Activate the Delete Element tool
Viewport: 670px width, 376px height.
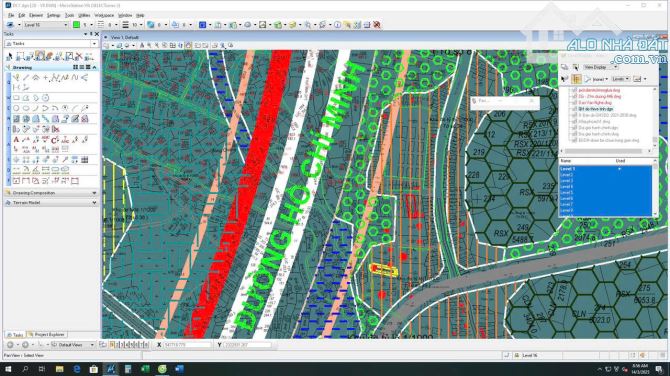click(79, 56)
